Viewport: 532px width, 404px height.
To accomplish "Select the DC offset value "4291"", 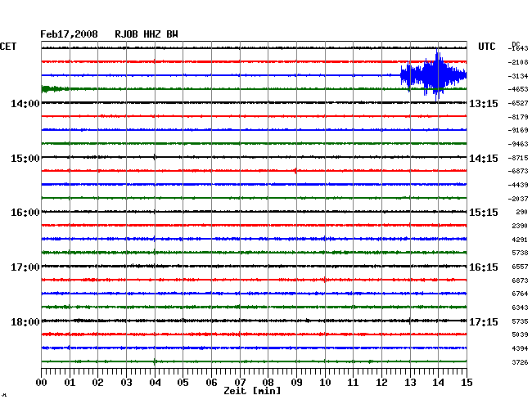I will pos(520,240).
